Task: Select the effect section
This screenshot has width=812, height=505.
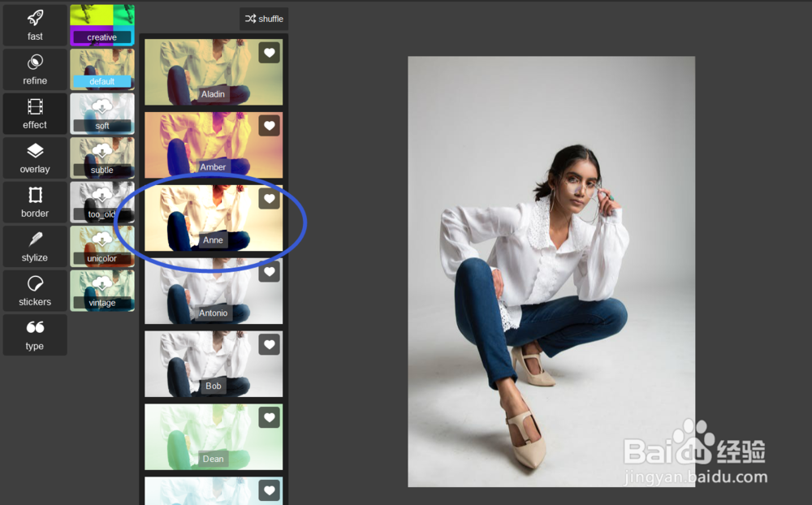Action: click(35, 114)
